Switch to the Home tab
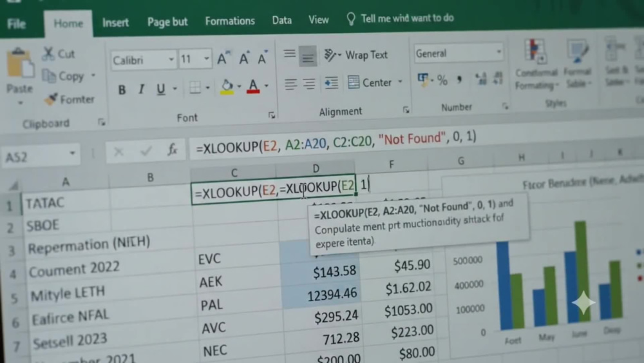Screen dimensions: 644x363 68,23
